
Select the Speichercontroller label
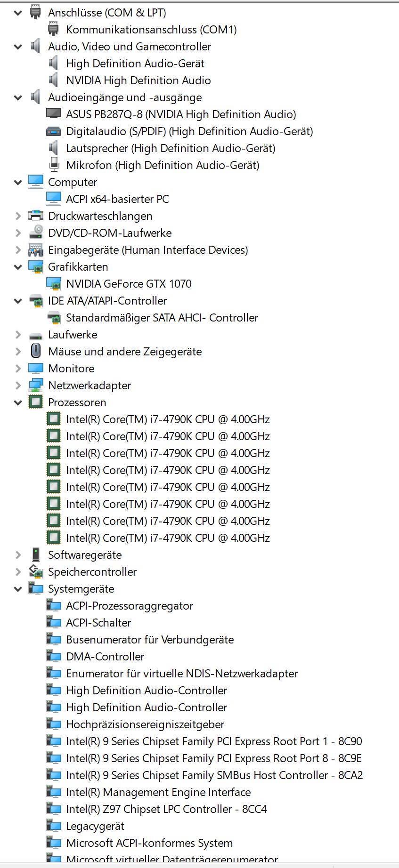(x=92, y=572)
